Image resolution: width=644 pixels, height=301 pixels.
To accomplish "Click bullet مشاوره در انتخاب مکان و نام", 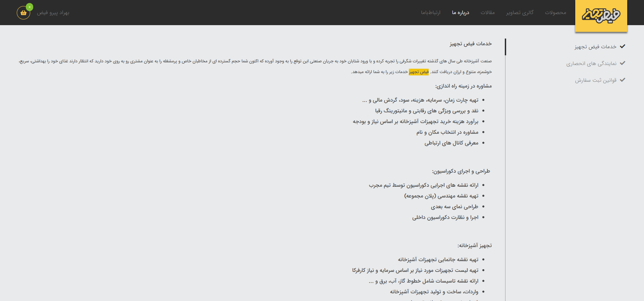I will click(x=447, y=132).
